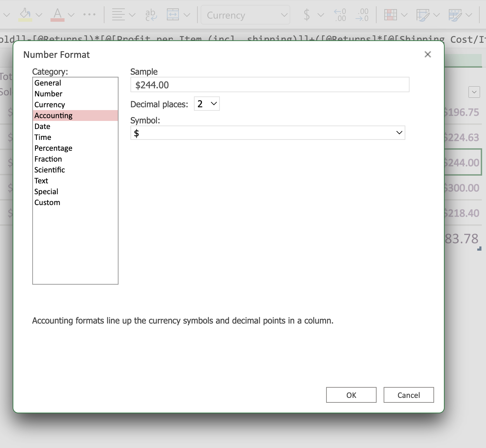Open the conditional formatting icon
Screen dimensions: 486x448
[x=391, y=15]
